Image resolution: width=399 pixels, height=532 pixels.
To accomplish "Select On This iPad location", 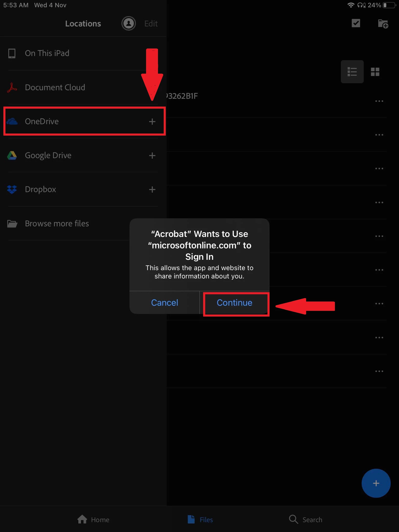I will click(83, 53).
